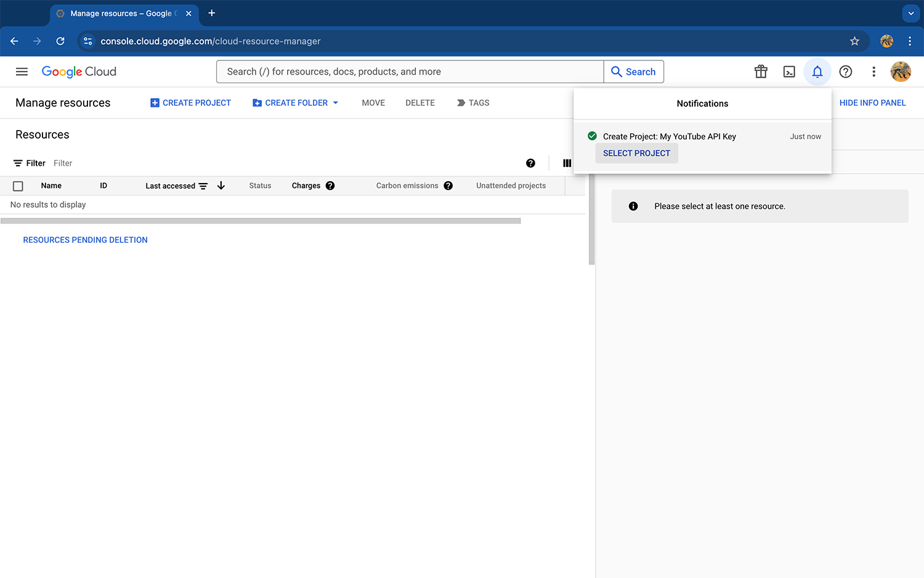Screen dimensions: 924x578
Task: Open Chrome three-dot menu
Action: coord(910,41)
